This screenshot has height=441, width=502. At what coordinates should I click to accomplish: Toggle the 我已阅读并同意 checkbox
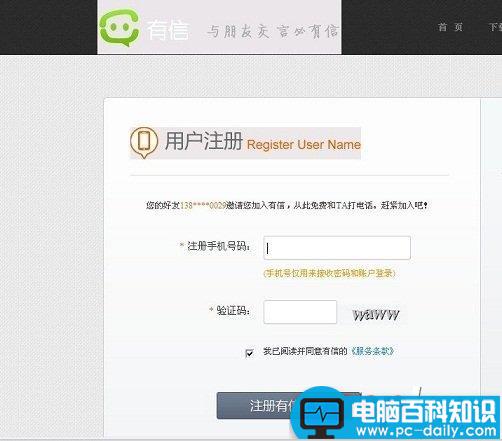click(x=249, y=352)
